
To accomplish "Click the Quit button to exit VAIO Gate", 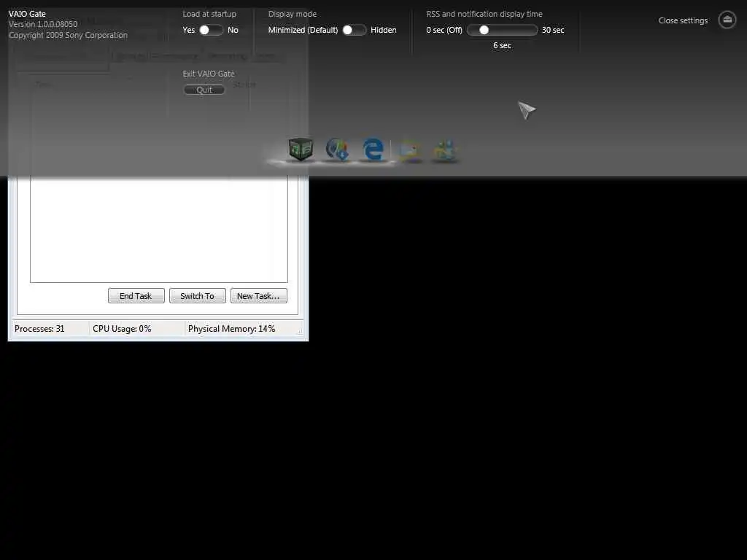I will pyautogui.click(x=204, y=90).
